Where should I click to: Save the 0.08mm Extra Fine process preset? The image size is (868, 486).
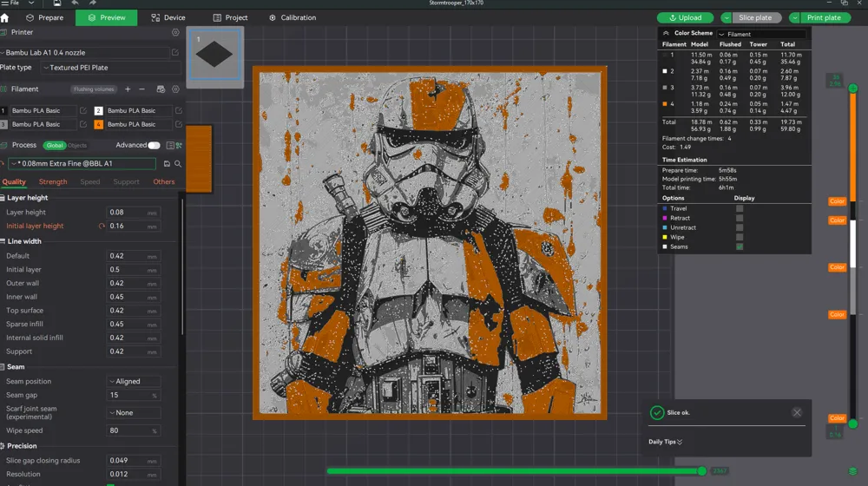click(x=167, y=164)
